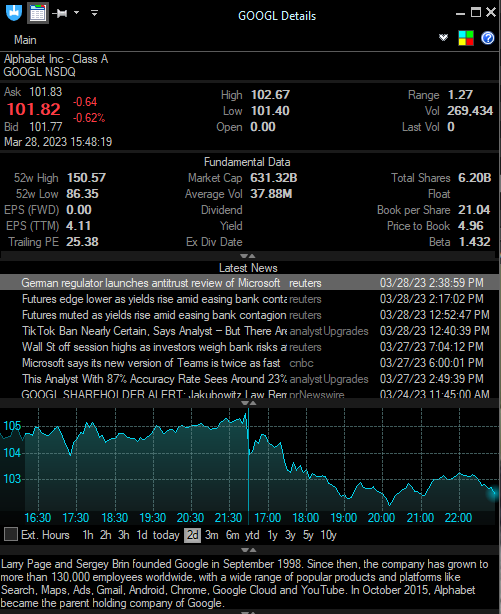Select the today chart range
The height and width of the screenshot is (614, 501).
(x=166, y=535)
